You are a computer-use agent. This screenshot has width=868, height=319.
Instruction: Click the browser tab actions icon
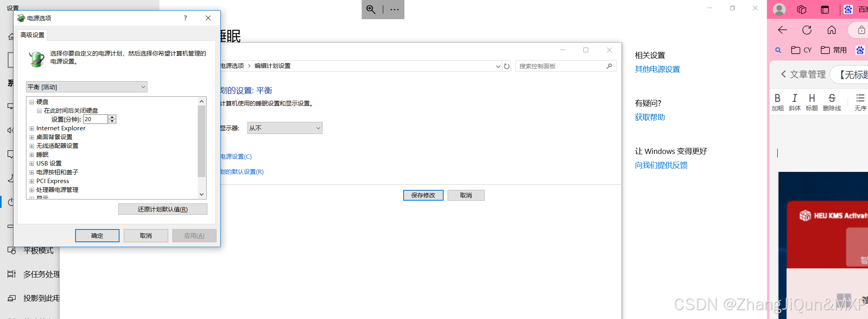[x=825, y=10]
